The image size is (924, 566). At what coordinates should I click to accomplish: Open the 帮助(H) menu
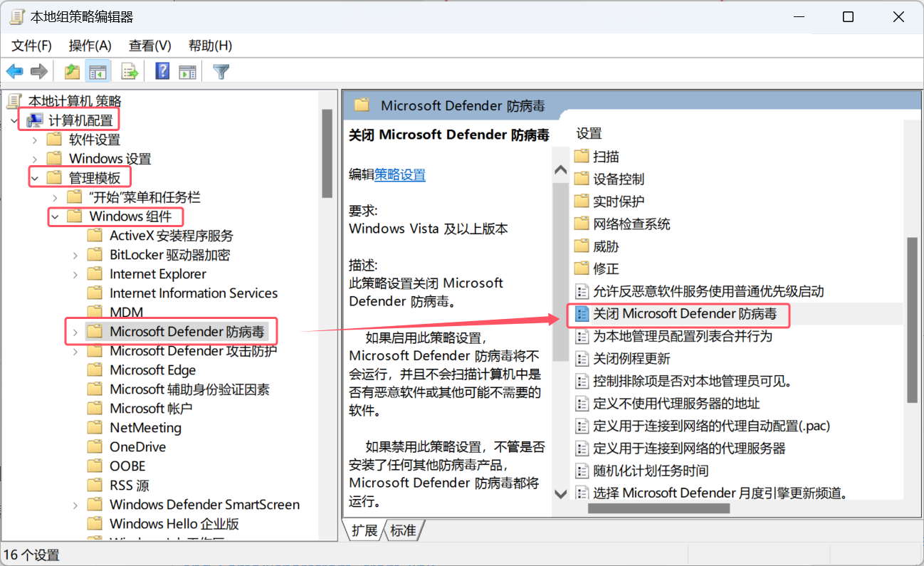[211, 46]
